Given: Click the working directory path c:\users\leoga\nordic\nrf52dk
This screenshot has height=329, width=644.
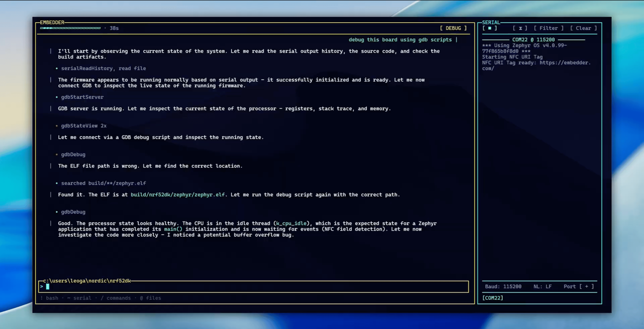Looking at the screenshot, I should click(87, 281).
